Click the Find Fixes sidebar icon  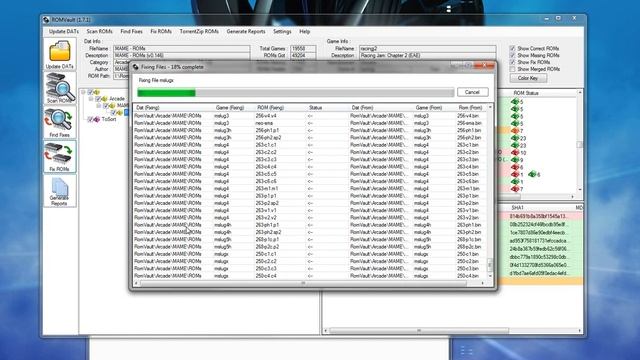coord(58,120)
